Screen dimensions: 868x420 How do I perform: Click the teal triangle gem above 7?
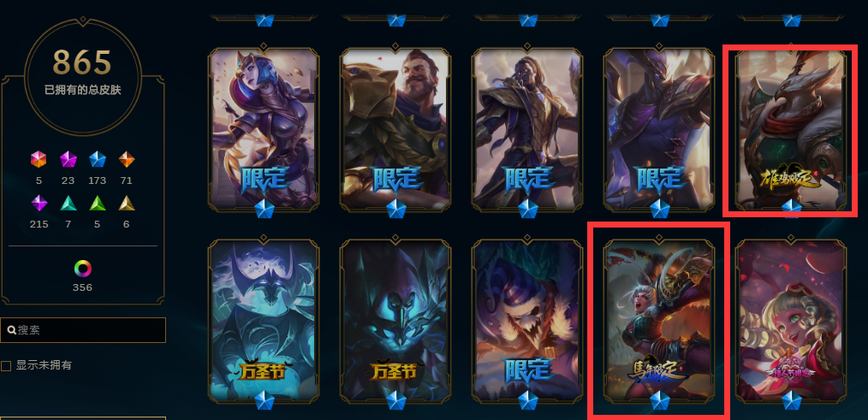pyautogui.click(x=68, y=203)
